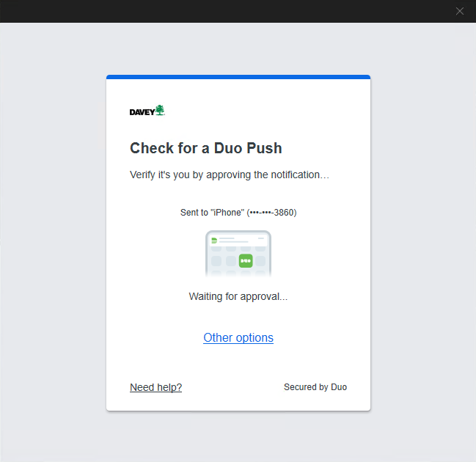
Task: Click the Check for a Duo Push heading
Action: tap(206, 148)
